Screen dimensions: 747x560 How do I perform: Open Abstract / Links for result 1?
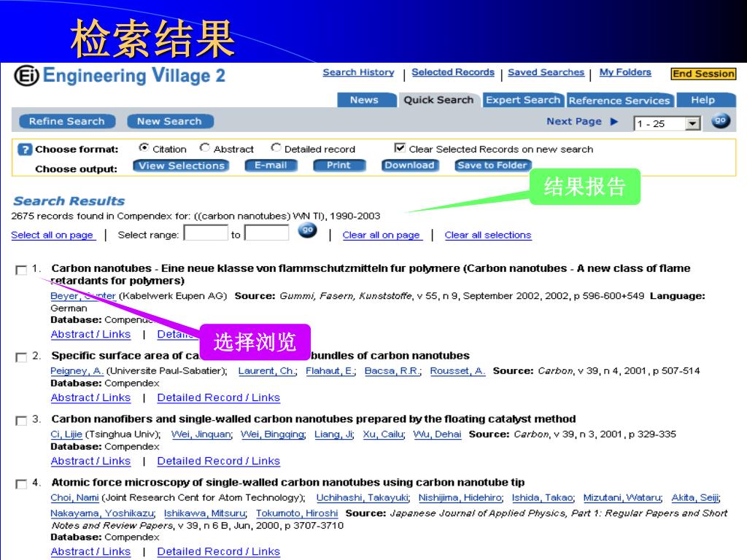pos(90,334)
